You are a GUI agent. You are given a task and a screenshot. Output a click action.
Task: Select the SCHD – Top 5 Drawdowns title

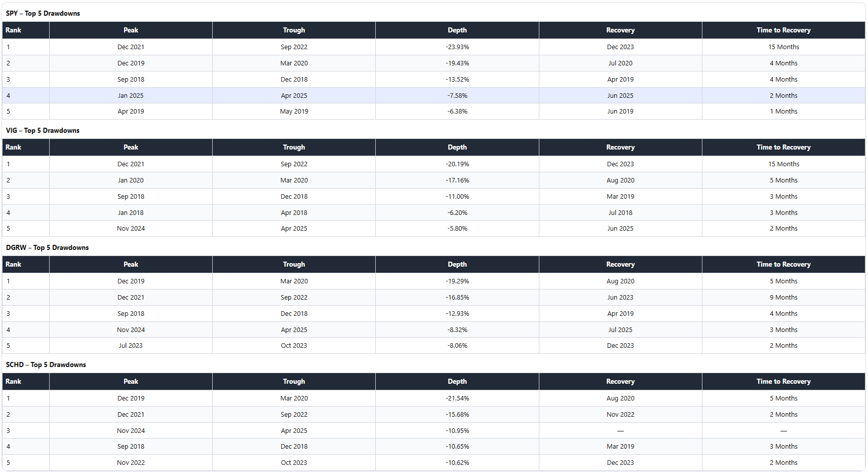click(46, 365)
